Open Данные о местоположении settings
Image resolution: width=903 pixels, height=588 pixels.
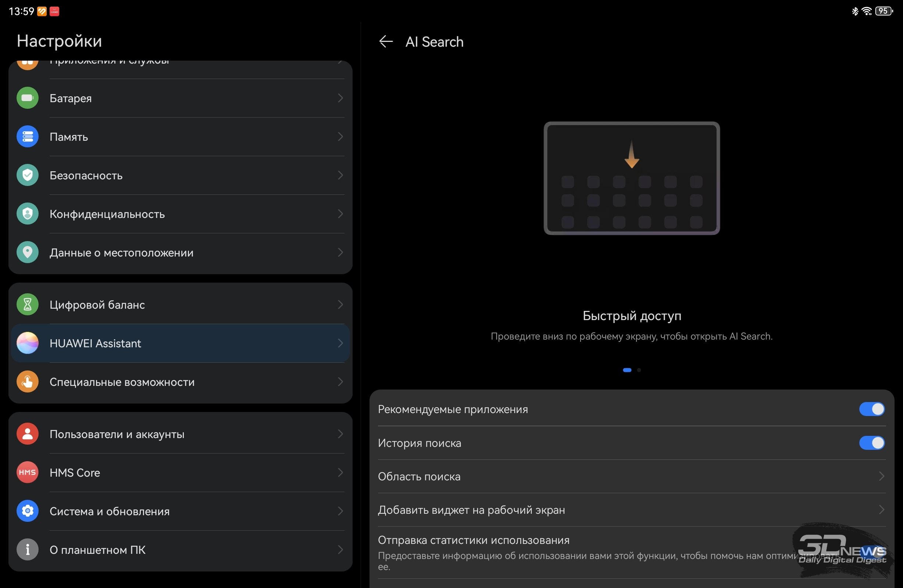pos(180,252)
